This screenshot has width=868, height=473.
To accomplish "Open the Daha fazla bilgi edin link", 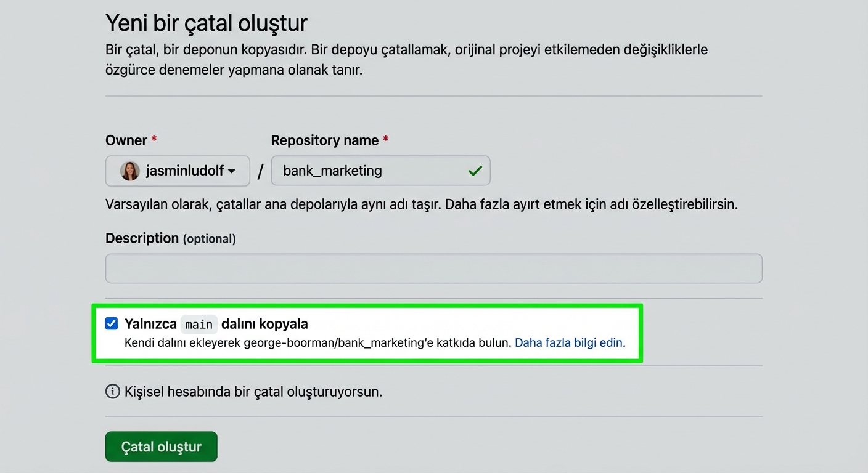I will pos(568,342).
